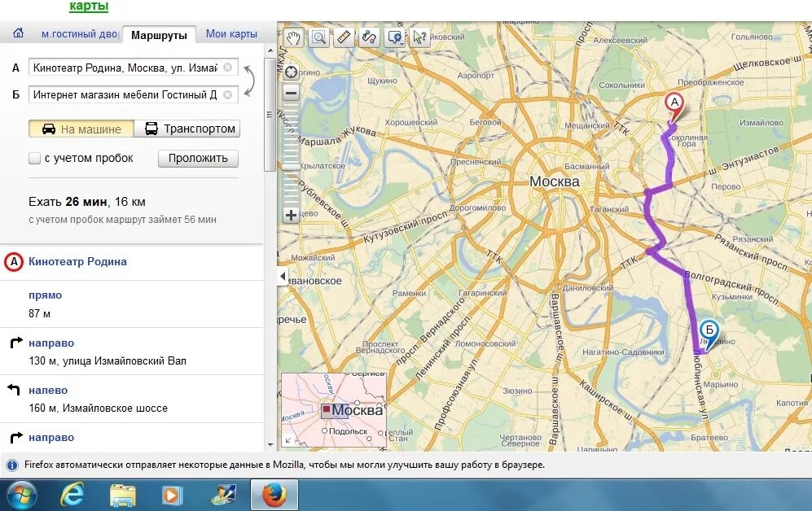Click the red A marker icon in route list
This screenshot has height=511, width=812.
tap(14, 262)
